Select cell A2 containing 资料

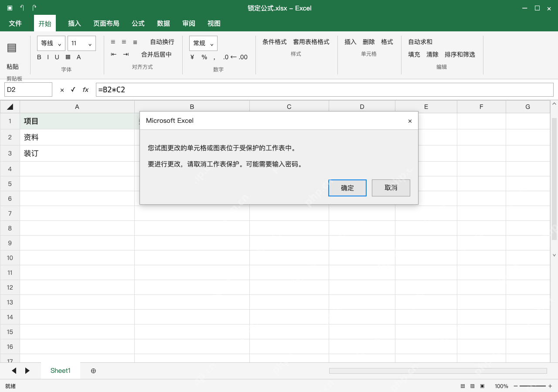point(77,137)
